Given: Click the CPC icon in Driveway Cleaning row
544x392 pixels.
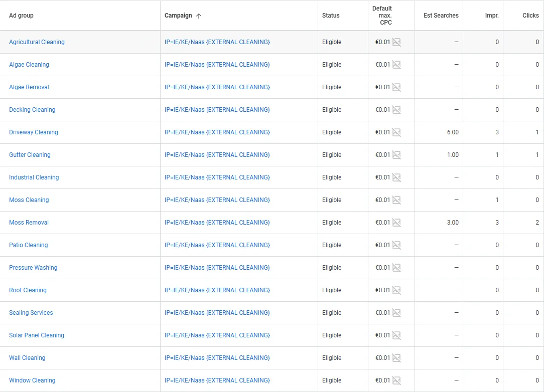Looking at the screenshot, I should click(396, 132).
